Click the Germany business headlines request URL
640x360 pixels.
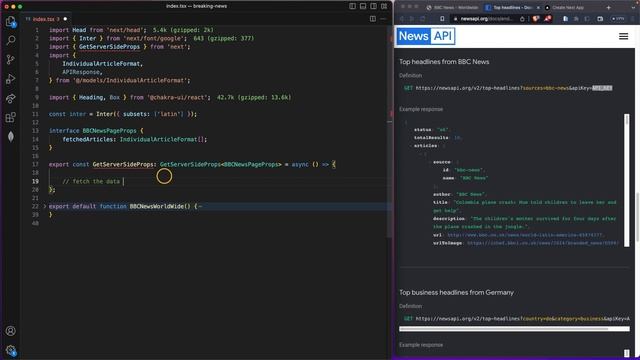[522, 319]
